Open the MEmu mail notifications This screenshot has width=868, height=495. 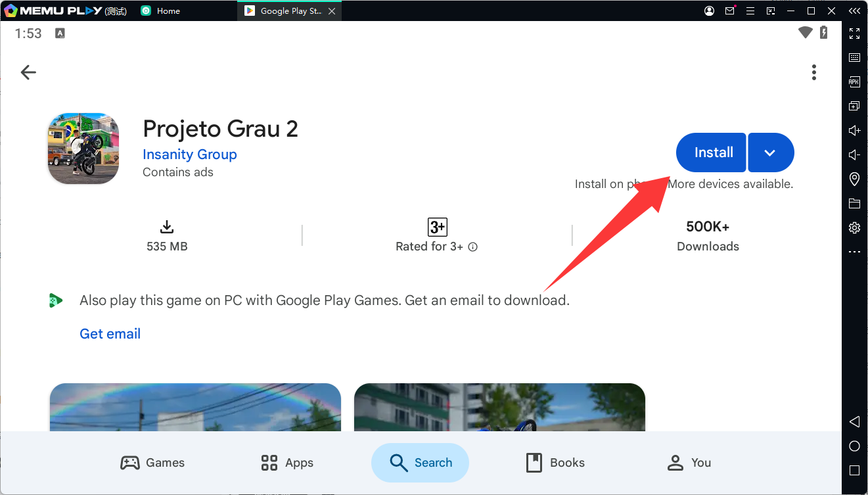click(730, 11)
